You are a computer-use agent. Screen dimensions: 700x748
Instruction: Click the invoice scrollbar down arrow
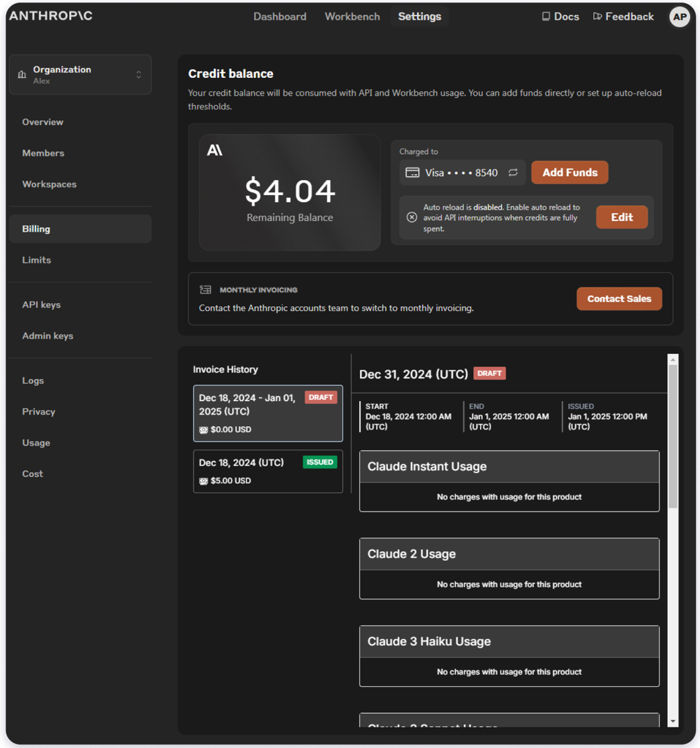[x=673, y=721]
